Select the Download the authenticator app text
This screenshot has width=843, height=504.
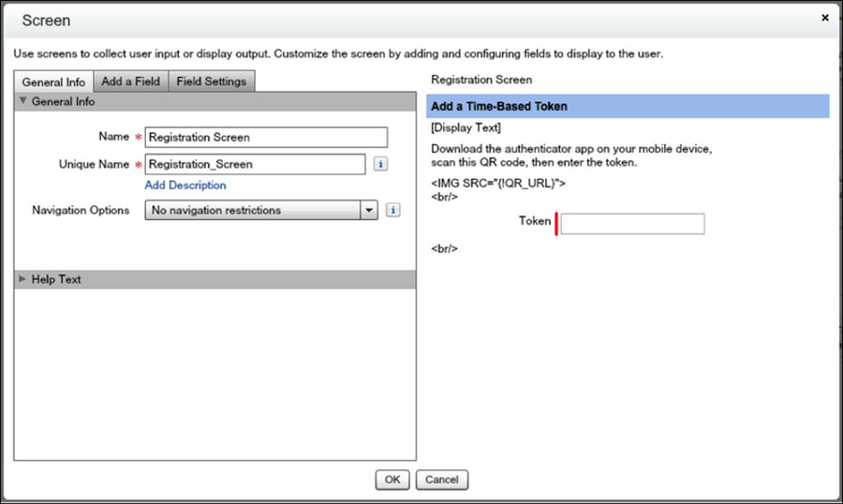[571, 156]
